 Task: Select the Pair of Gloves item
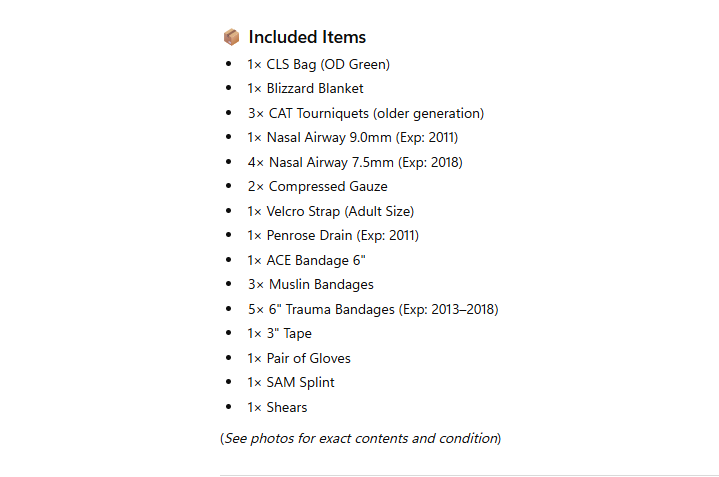coord(299,358)
